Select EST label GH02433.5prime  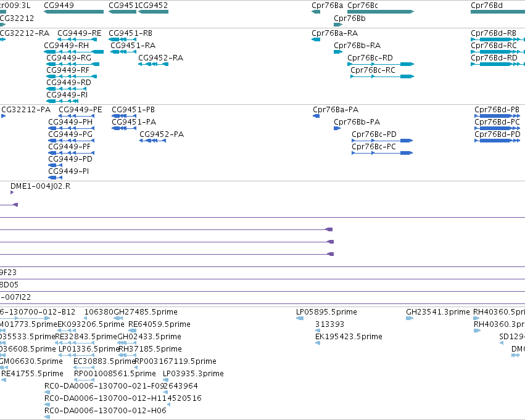click(x=149, y=337)
